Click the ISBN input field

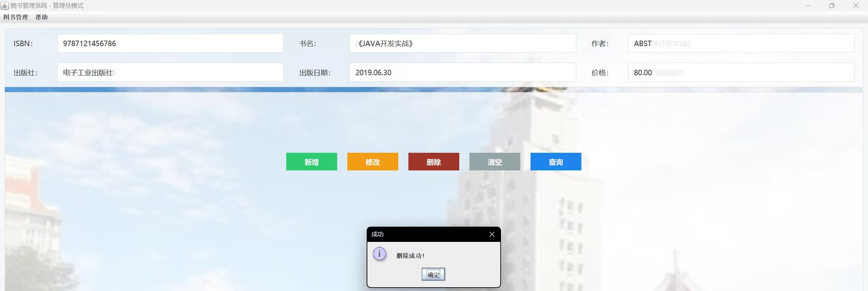(x=170, y=43)
